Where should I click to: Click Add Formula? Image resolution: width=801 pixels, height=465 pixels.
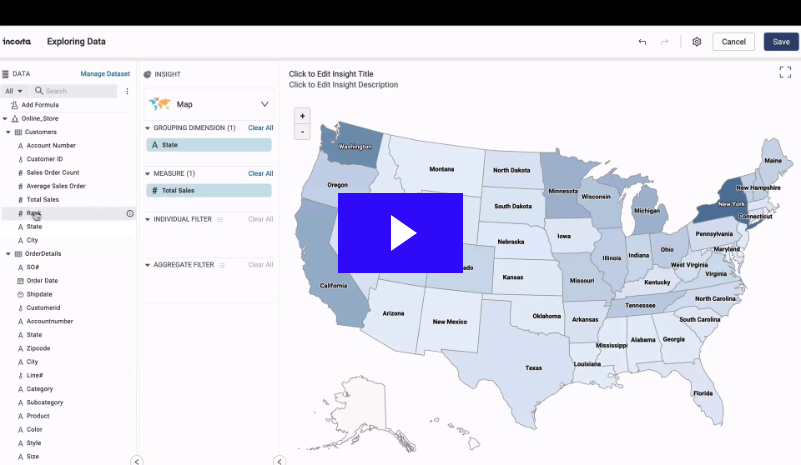click(x=39, y=105)
